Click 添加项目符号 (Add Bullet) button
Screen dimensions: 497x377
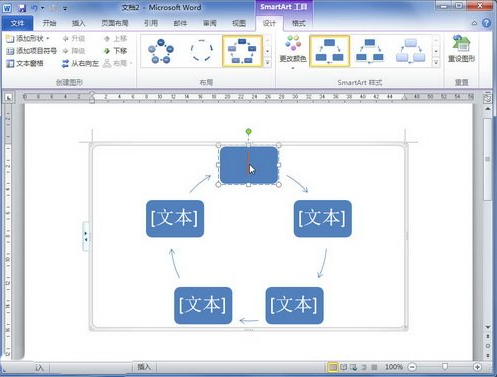coord(32,51)
